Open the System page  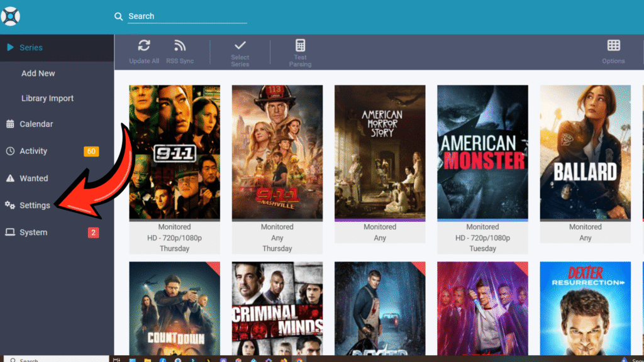click(33, 233)
